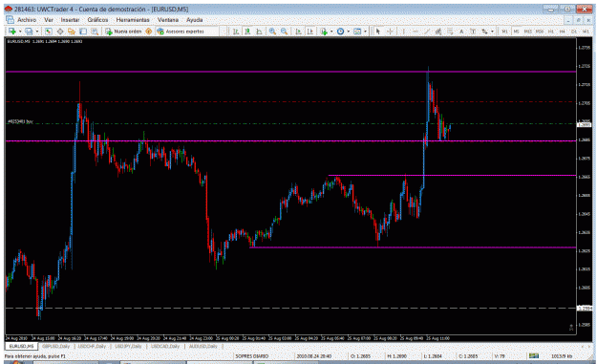The image size is (597, 364).
Task: Switch to the GBPUSD,Daily chart tab
Action: click(55, 346)
